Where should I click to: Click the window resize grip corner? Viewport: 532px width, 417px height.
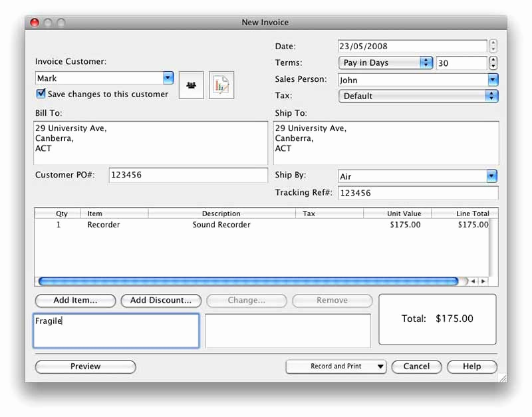point(503,378)
